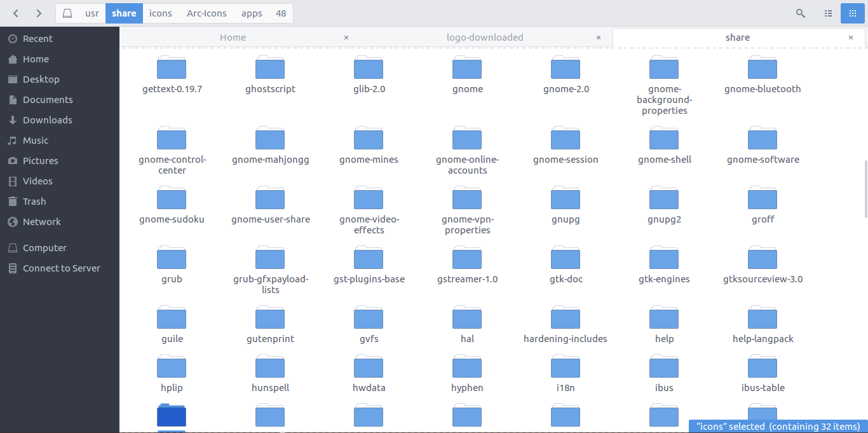Image resolution: width=868 pixels, height=433 pixels.
Task: Open Pictures in the sidebar
Action: click(60, 161)
